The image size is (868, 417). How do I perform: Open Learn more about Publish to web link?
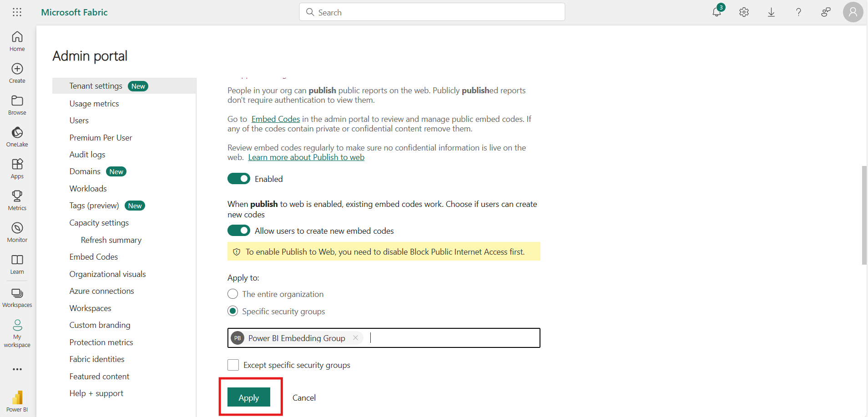pos(306,157)
